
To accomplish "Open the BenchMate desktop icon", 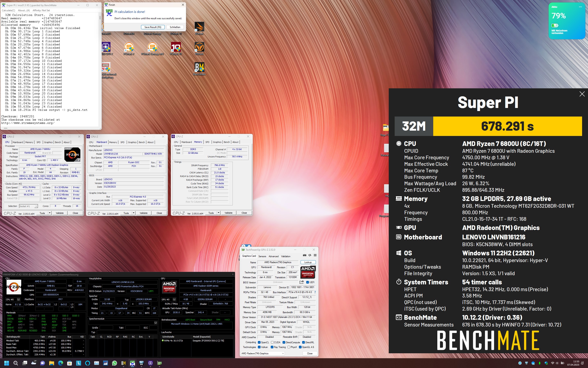I will 199,69.
